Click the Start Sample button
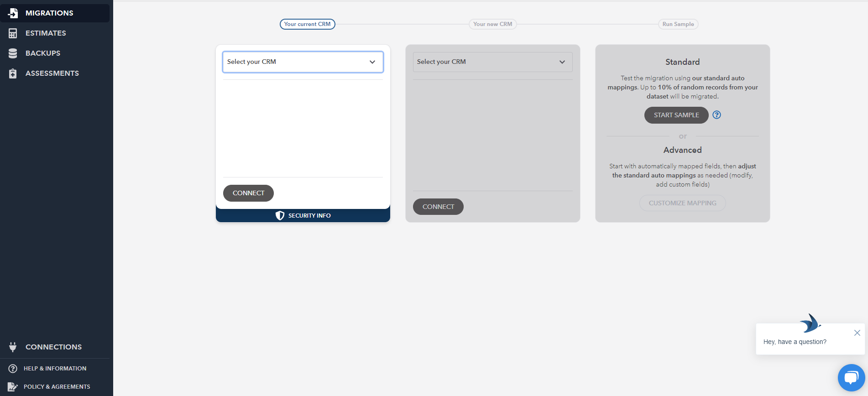The height and width of the screenshot is (396, 868). tap(676, 115)
